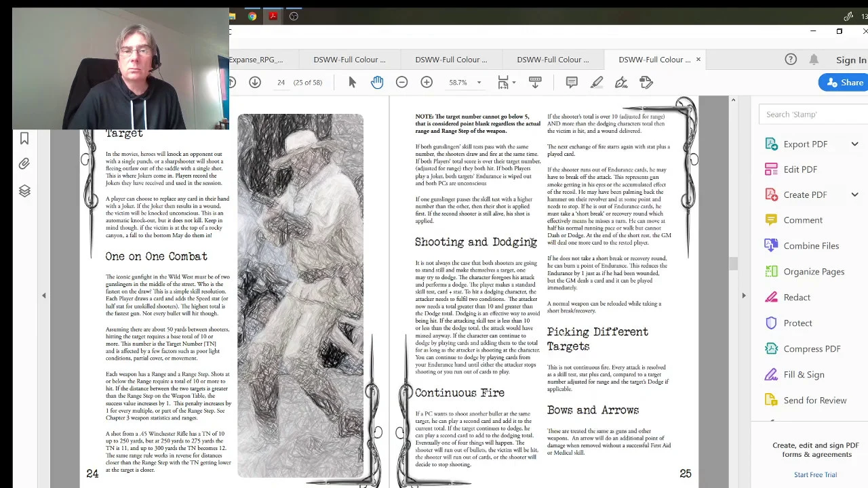The image size is (868, 488).
Task: Go to next page with down arrow
Action: tap(255, 83)
